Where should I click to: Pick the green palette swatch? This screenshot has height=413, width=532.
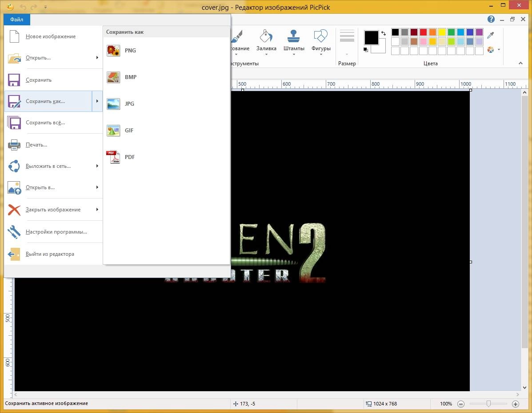tap(451, 32)
